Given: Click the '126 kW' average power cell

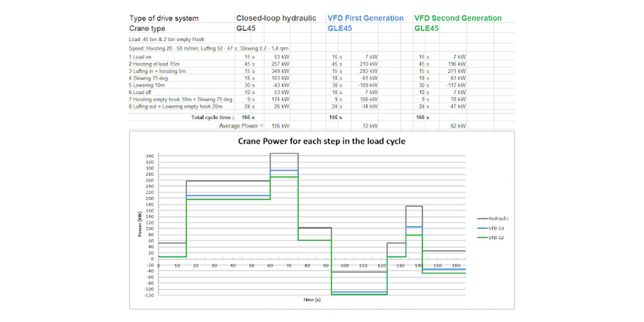Looking at the screenshot, I should pos(280,126).
